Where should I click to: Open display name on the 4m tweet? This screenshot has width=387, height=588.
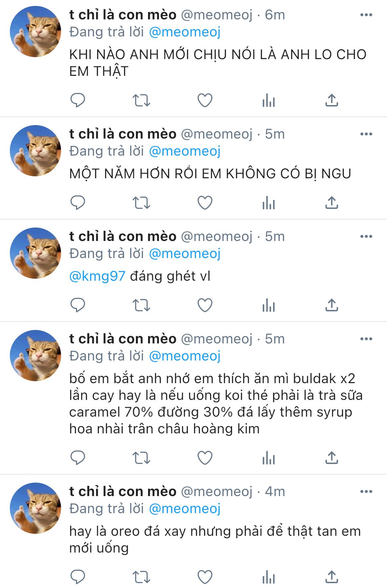(x=123, y=491)
